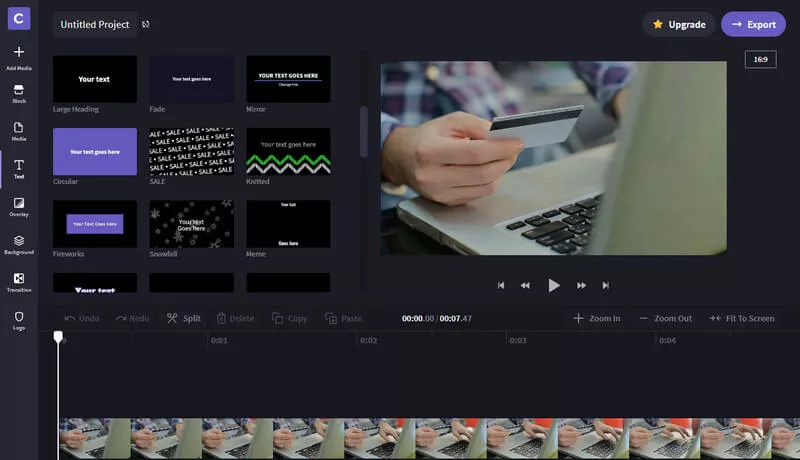Click Undo in the timeline toolbar
The image size is (800, 460).
click(82, 318)
